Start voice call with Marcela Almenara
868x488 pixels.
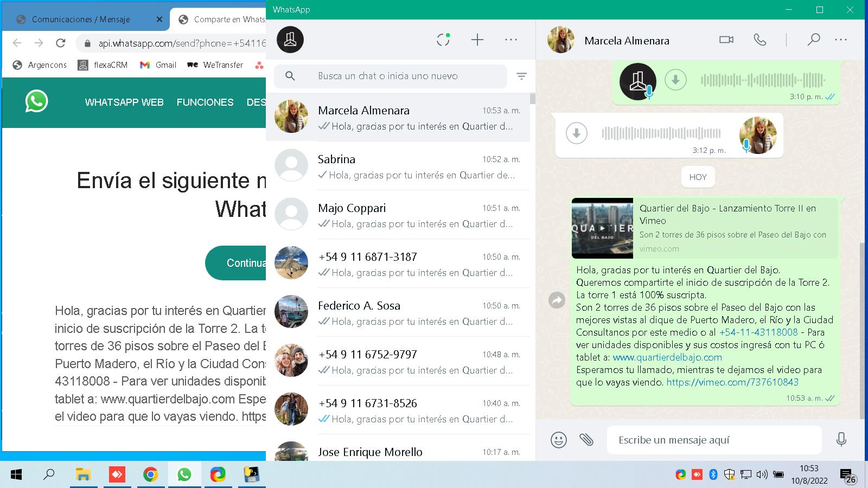coord(760,40)
